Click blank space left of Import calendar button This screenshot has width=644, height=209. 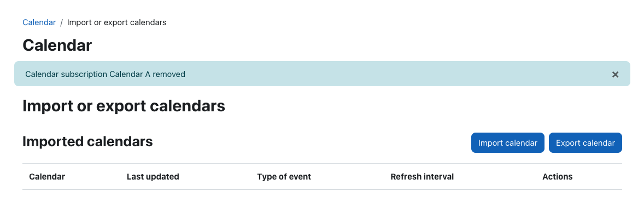pos(312,142)
